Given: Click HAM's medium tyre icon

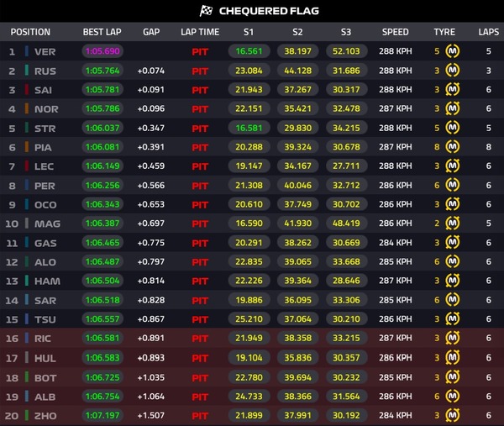Looking at the screenshot, I should click(452, 281).
